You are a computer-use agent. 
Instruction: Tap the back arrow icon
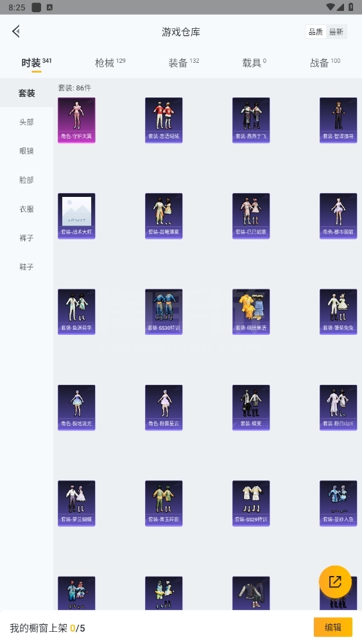tap(16, 31)
